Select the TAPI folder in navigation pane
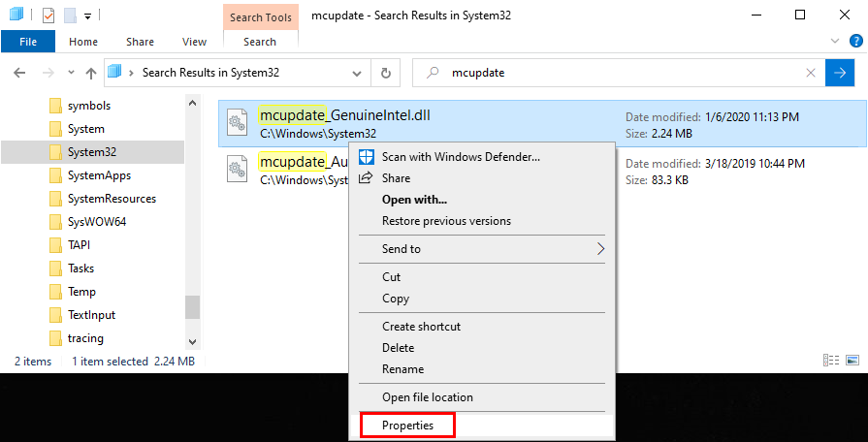This screenshot has width=868, height=442. click(x=79, y=245)
